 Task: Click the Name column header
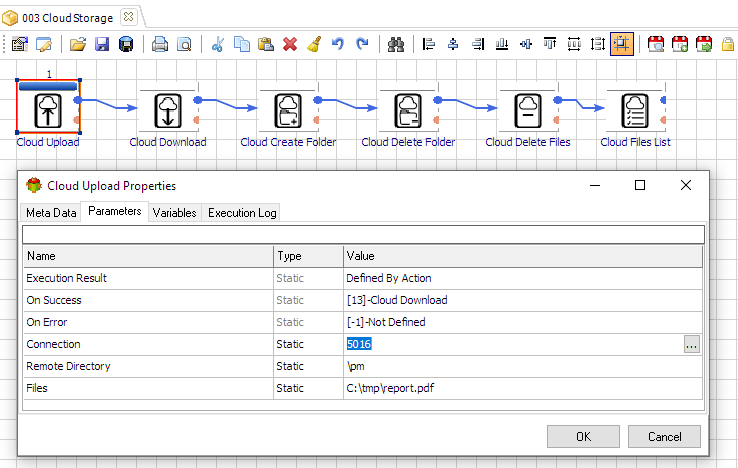[149, 256]
